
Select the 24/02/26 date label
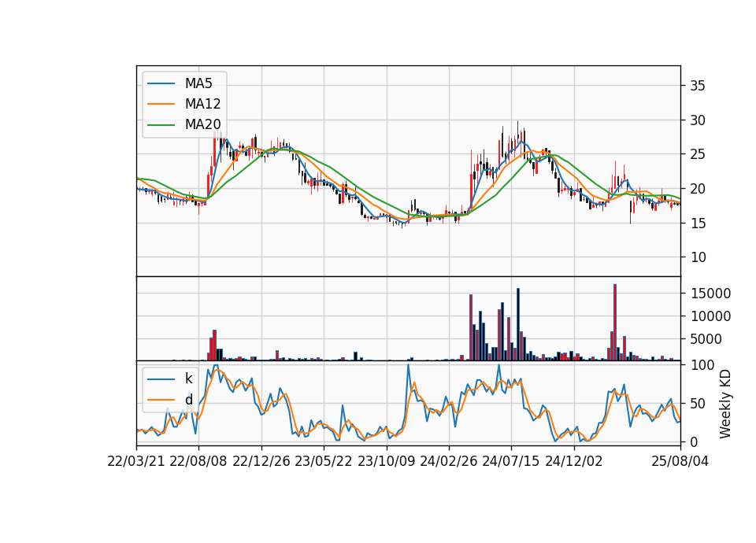pyautogui.click(x=448, y=461)
